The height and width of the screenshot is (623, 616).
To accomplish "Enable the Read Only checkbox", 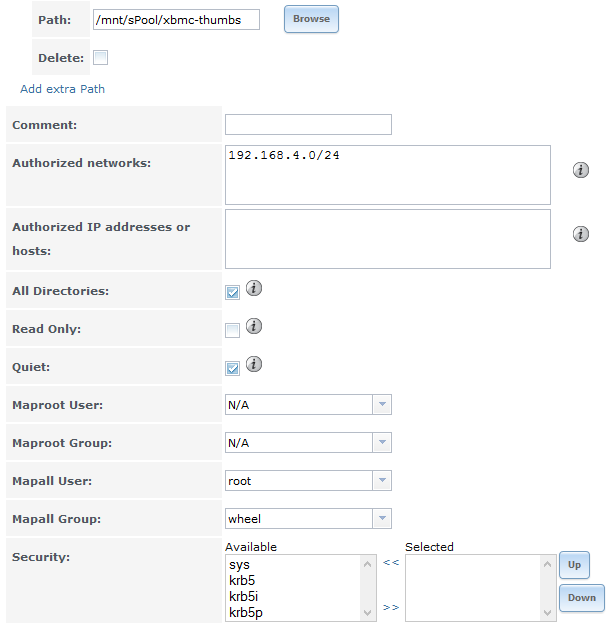I will point(232,330).
